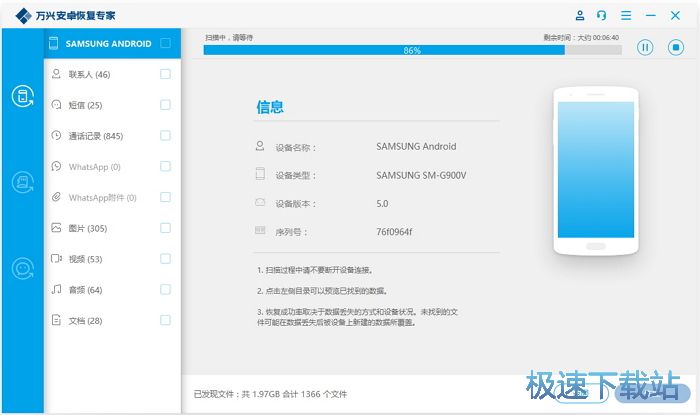Check the 联系人 (46) checkbox
This screenshot has width=700, height=415.
(165, 74)
